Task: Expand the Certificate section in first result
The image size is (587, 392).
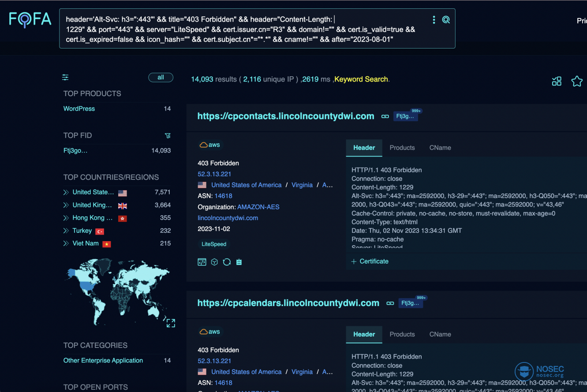Action: (370, 261)
